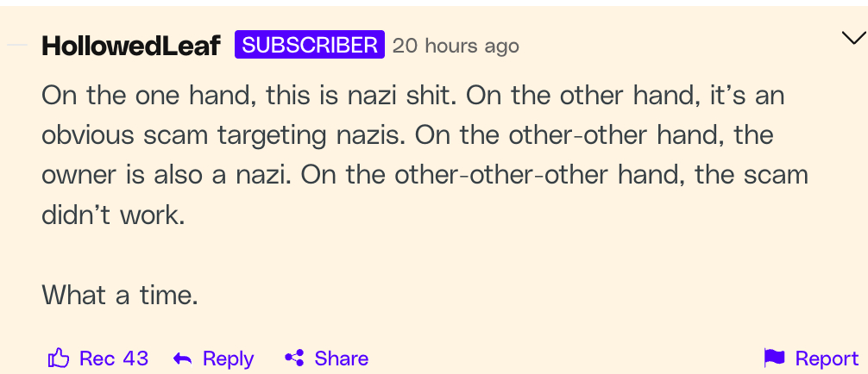Click the recommendation count 43
The image size is (868, 374).
pos(135,358)
